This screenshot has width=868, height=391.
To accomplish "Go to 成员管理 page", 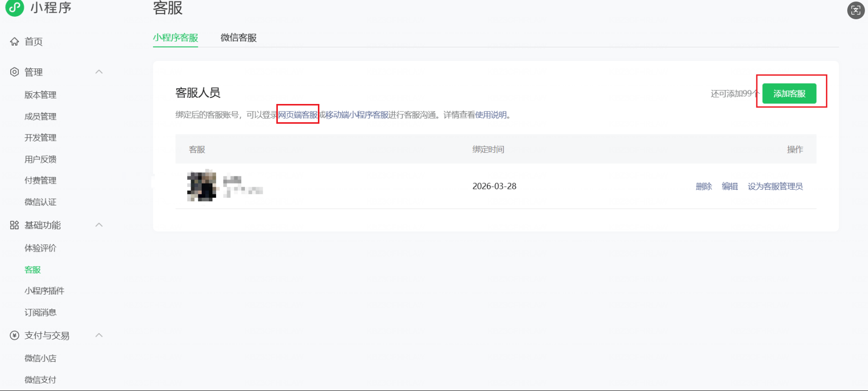I will tap(41, 117).
